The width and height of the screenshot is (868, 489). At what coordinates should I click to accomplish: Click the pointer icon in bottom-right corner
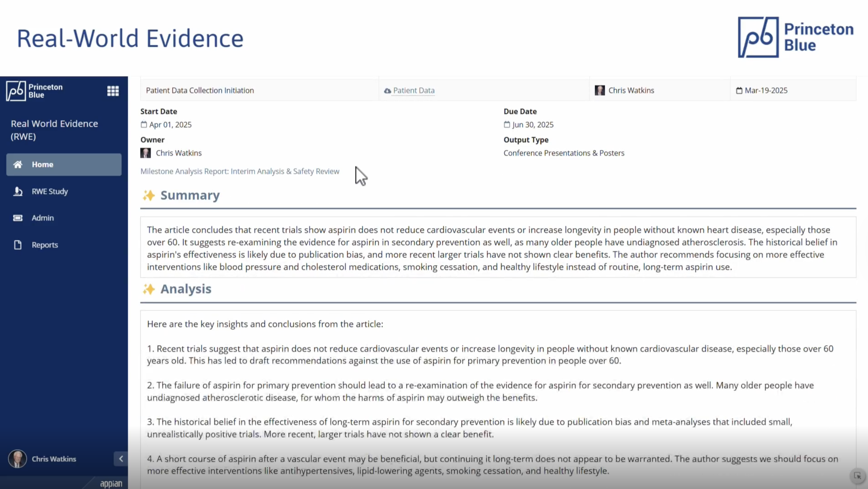coord(858,476)
